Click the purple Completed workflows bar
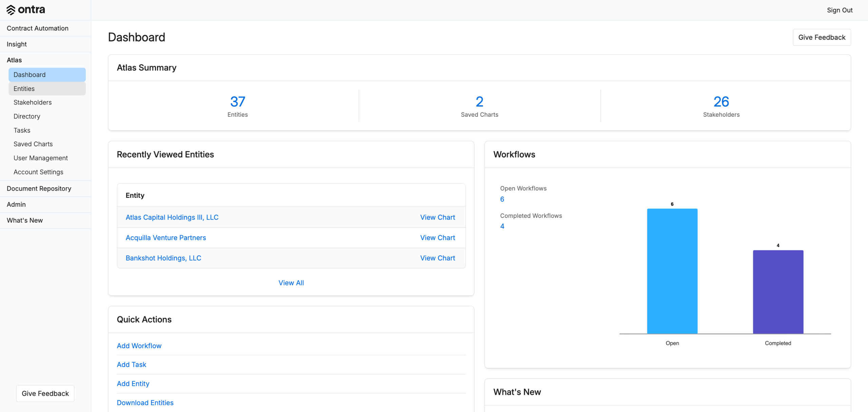Image resolution: width=868 pixels, height=412 pixels. point(778,292)
